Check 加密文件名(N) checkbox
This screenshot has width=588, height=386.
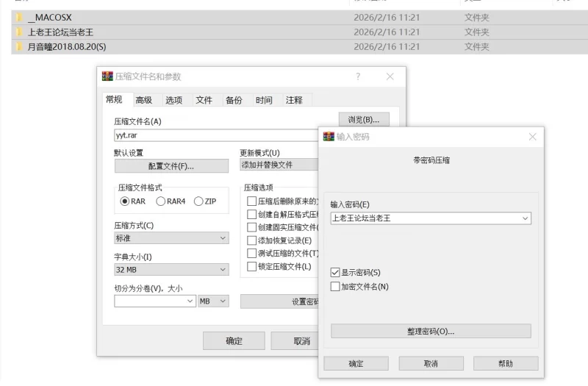tap(335, 287)
